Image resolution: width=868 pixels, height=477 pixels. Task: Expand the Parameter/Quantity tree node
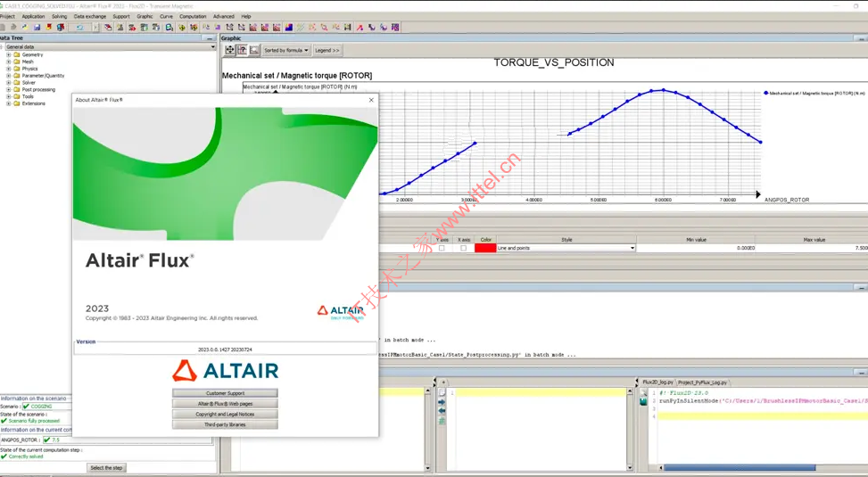8,75
